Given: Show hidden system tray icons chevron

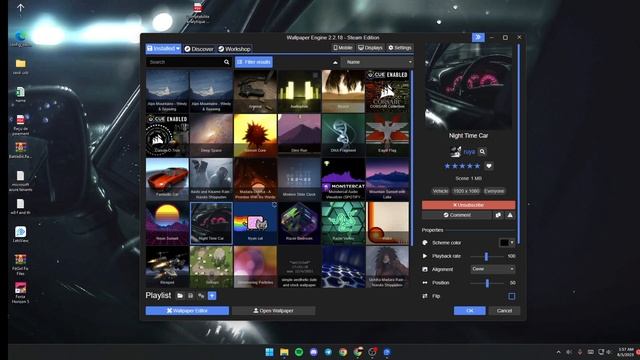Looking at the screenshot, I should click(558, 352).
